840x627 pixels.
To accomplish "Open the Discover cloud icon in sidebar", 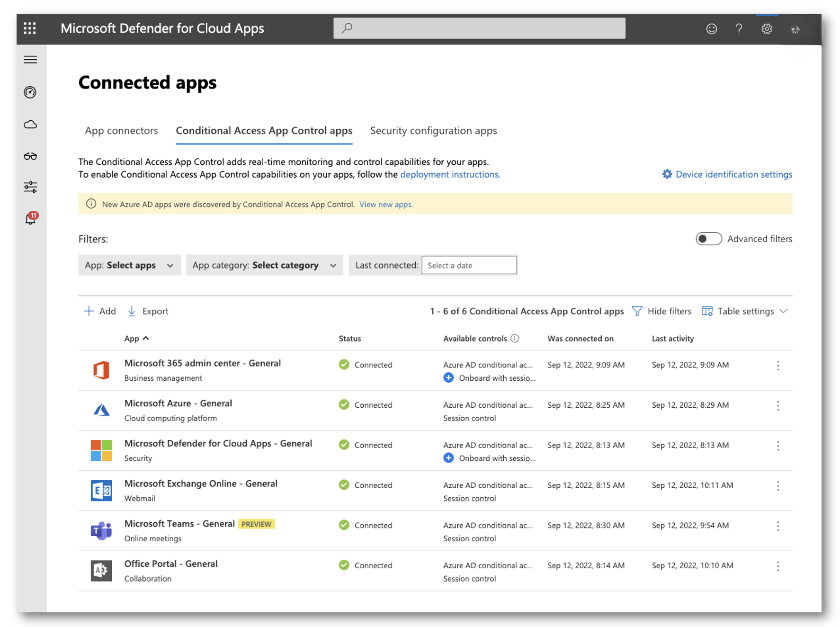I will point(30,125).
